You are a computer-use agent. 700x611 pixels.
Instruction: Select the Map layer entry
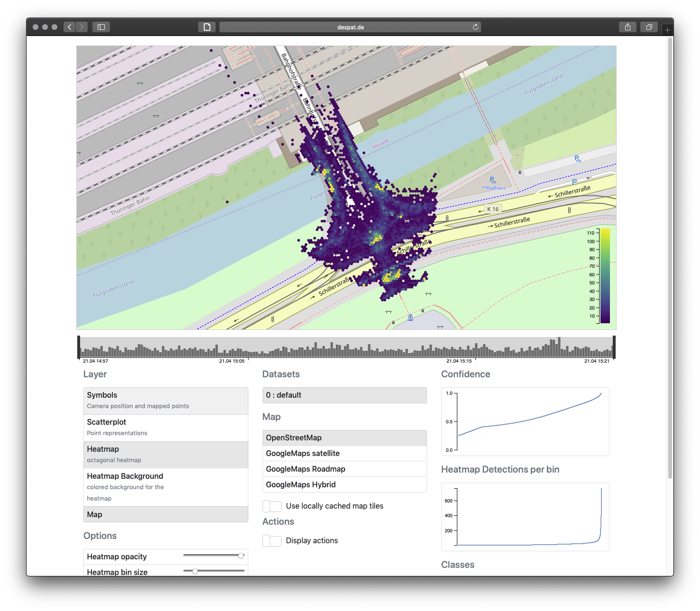click(166, 514)
